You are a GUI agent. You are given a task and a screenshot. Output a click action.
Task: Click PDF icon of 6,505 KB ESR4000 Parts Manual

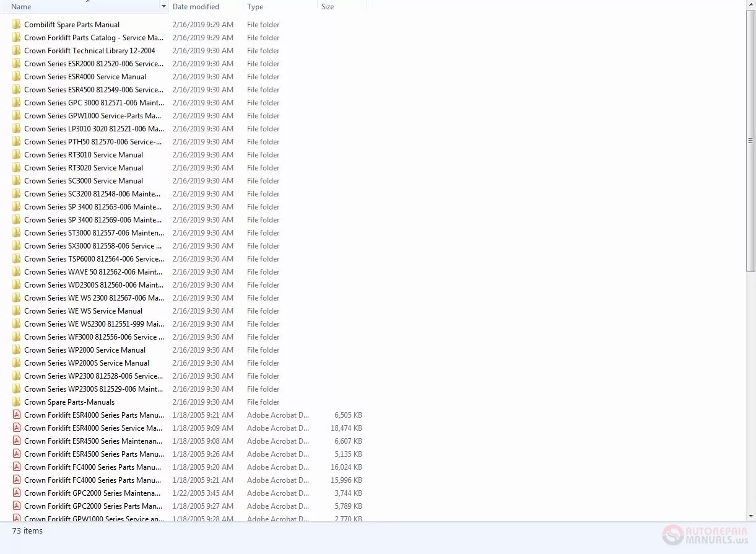pyautogui.click(x=17, y=415)
